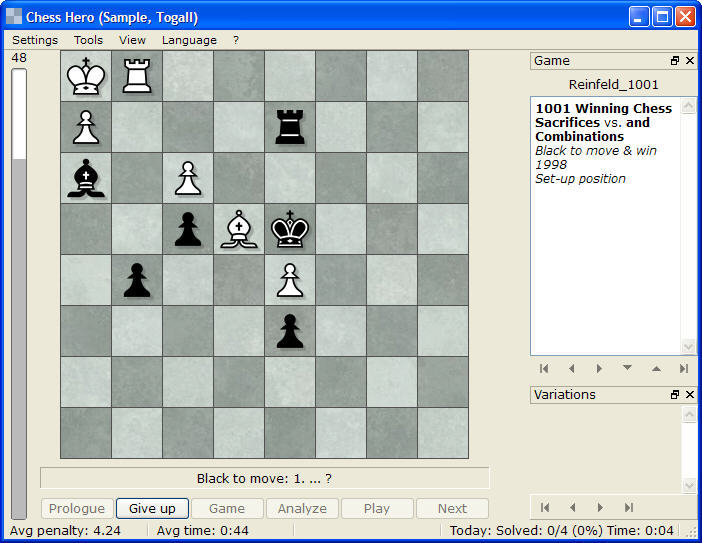The image size is (702, 543).
Task: Open the Settings menu
Action: click(35, 40)
